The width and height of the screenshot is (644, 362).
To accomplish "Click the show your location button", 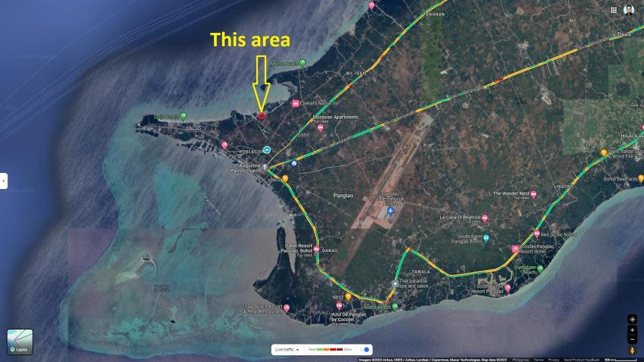I will click(632, 319).
